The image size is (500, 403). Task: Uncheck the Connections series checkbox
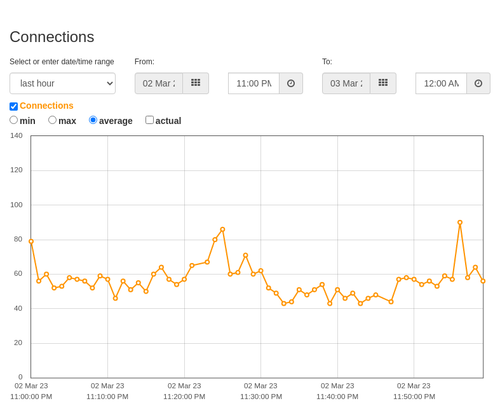(x=14, y=106)
